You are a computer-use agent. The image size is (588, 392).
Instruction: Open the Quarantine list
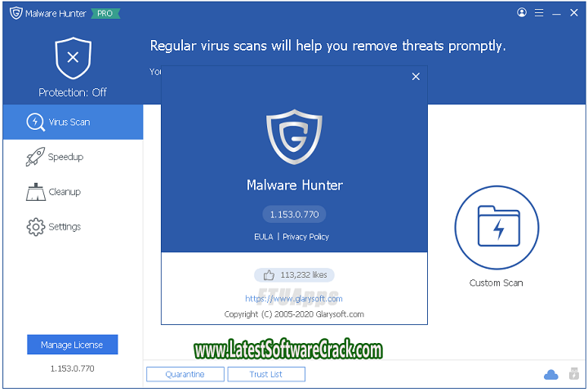tap(185, 374)
